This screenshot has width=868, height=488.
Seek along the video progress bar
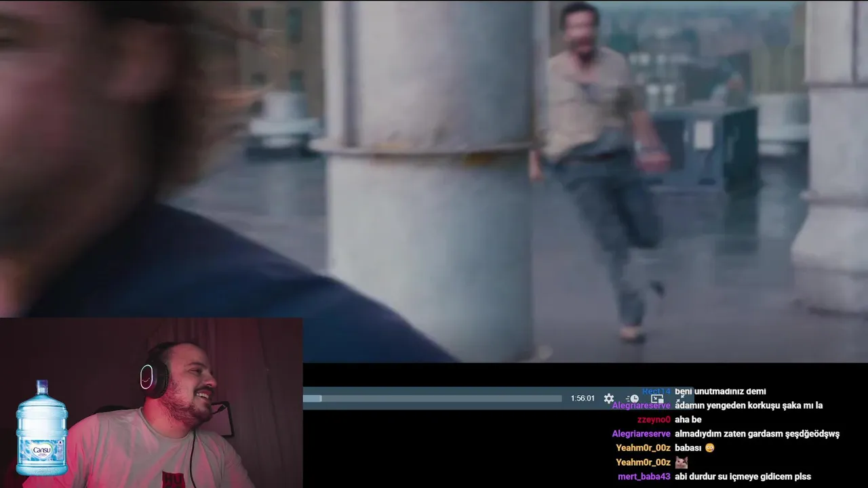click(x=433, y=399)
